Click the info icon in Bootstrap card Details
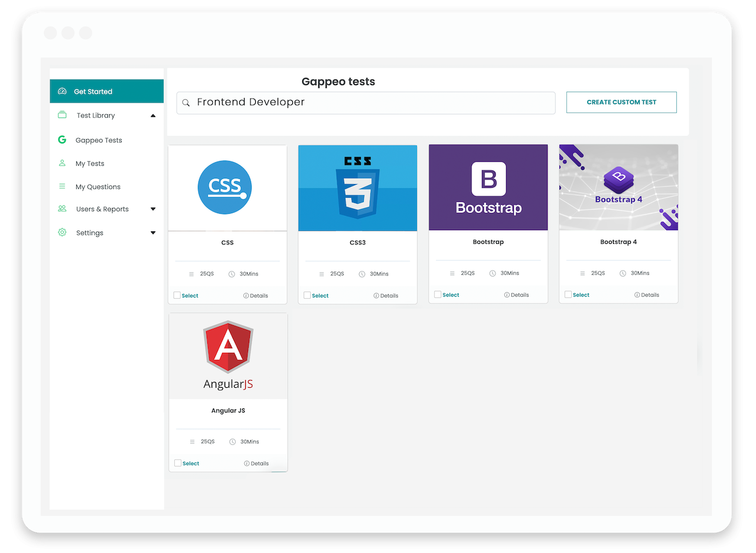The height and width of the screenshot is (553, 756). click(x=507, y=295)
